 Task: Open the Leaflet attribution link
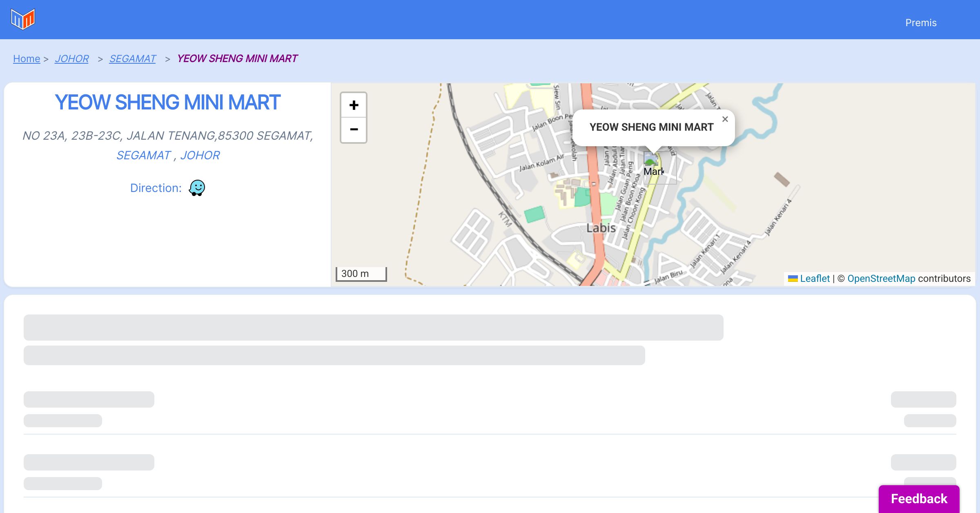click(x=815, y=279)
